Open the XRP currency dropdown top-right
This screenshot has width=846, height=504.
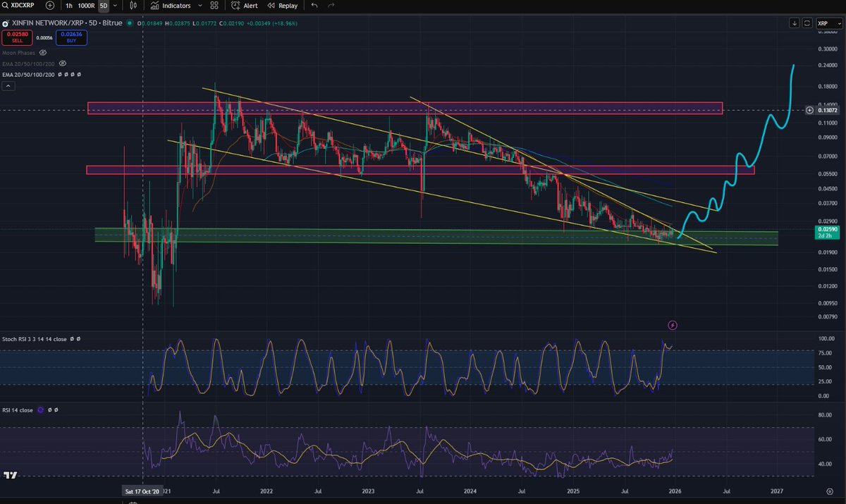point(830,23)
